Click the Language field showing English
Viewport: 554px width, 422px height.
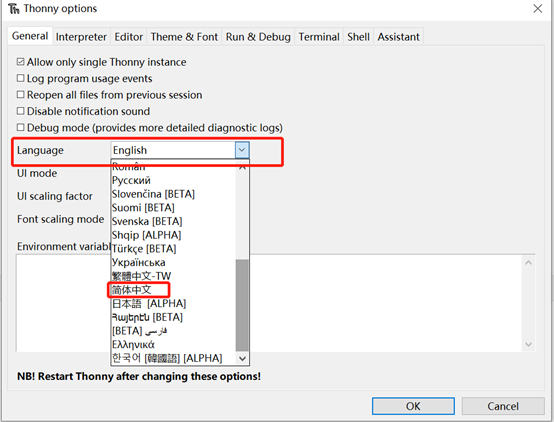(x=173, y=150)
